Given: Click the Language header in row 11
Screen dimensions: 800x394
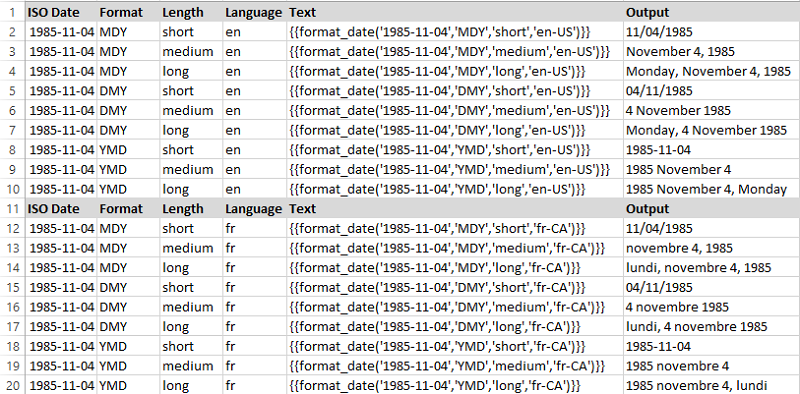Looking at the screenshot, I should 255,209.
